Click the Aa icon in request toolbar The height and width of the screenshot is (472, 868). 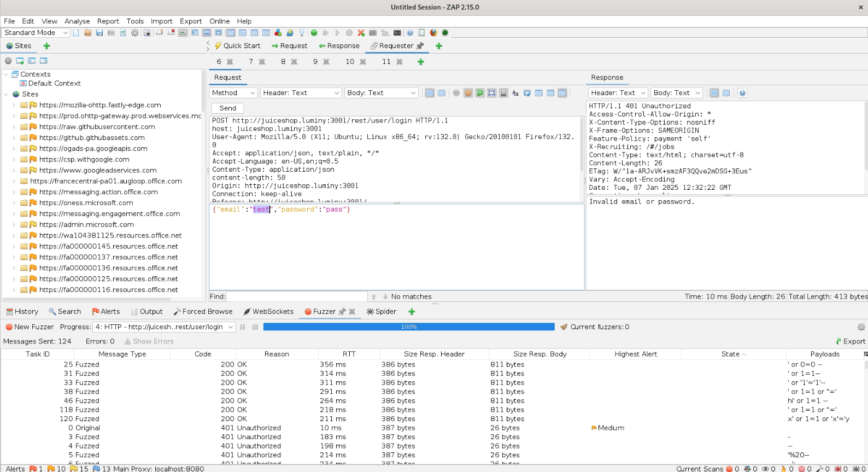(x=515, y=93)
